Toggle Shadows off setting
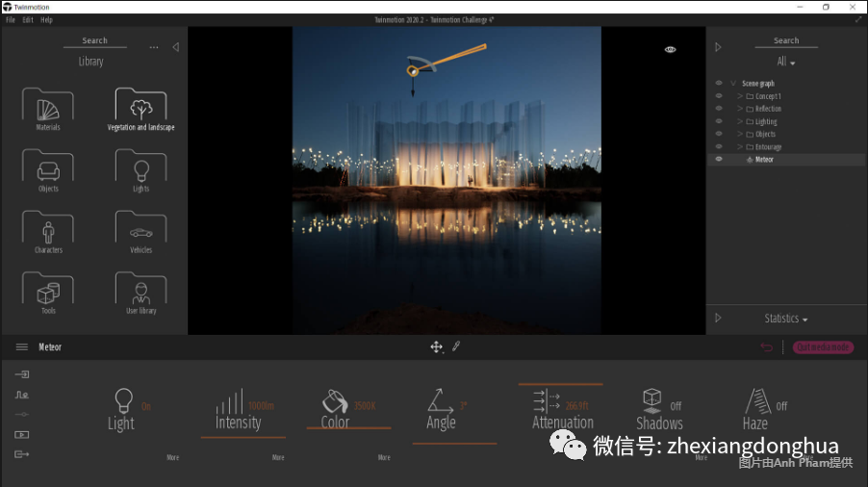The width and height of the screenshot is (868, 487). 659,410
